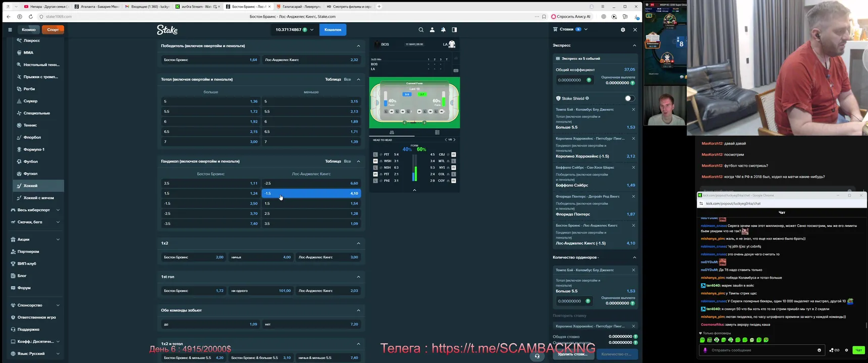The height and width of the screenshot is (363, 868).
Task: Go to Stake logo home
Action: click(167, 30)
